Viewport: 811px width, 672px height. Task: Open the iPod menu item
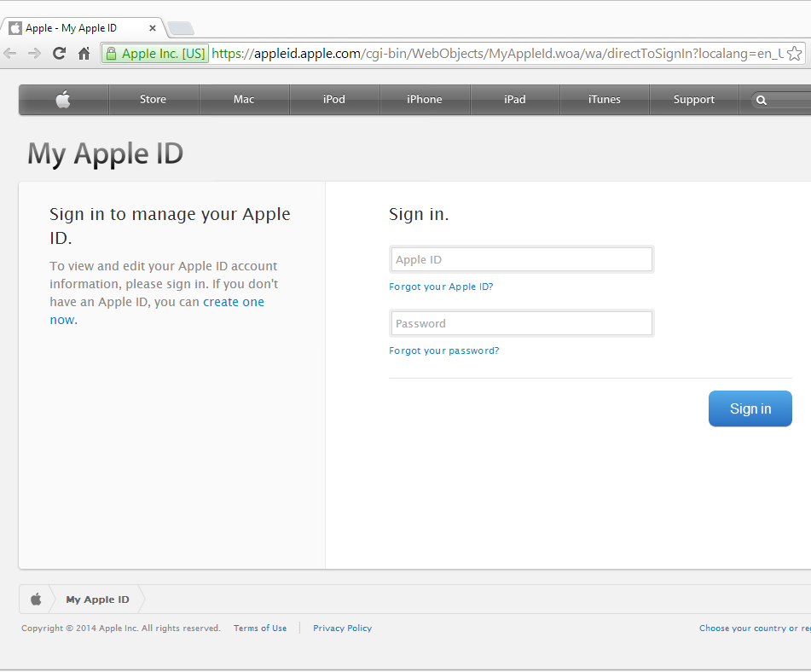point(334,99)
